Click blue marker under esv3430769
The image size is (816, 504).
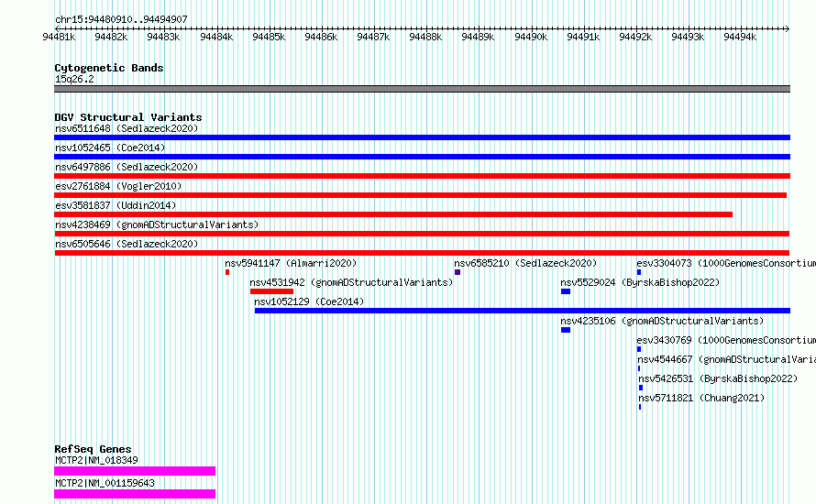(x=639, y=349)
